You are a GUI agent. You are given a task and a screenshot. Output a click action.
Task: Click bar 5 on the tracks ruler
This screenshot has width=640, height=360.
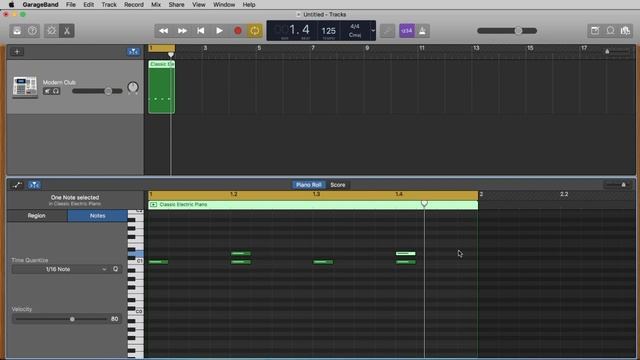pos(259,48)
